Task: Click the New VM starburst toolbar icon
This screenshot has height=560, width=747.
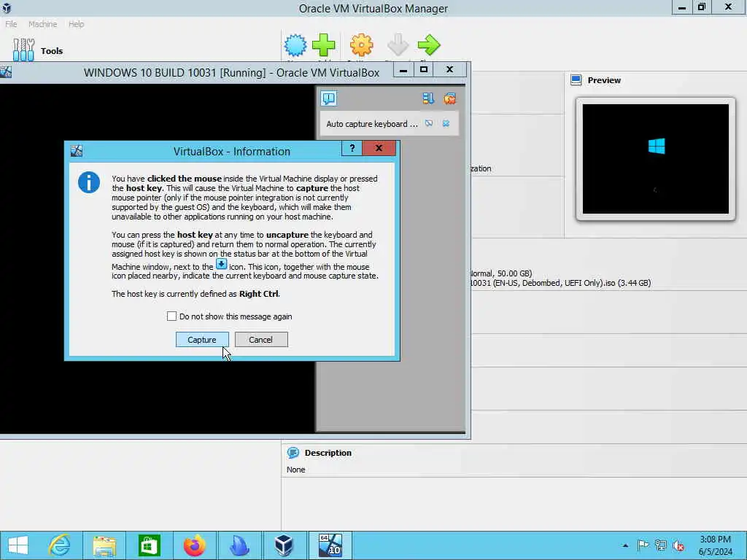Action: pos(295,45)
